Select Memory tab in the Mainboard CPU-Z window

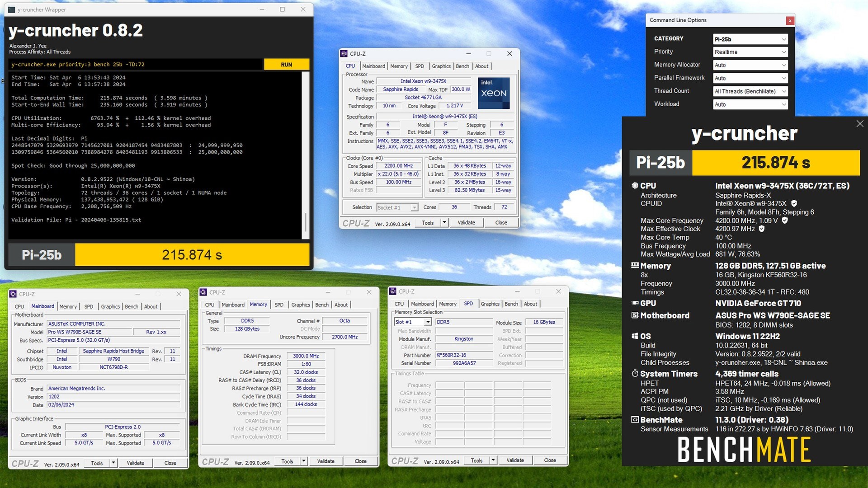point(68,306)
